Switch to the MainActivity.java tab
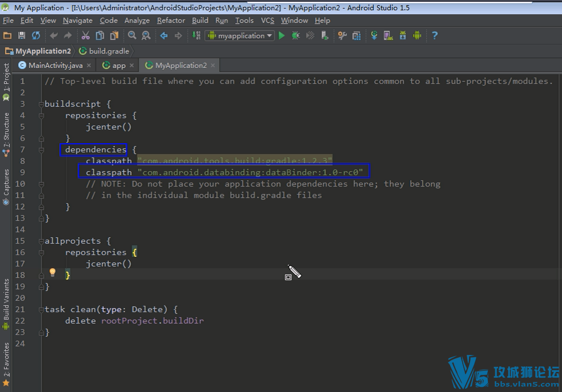The width and height of the screenshot is (562, 392). coord(55,65)
